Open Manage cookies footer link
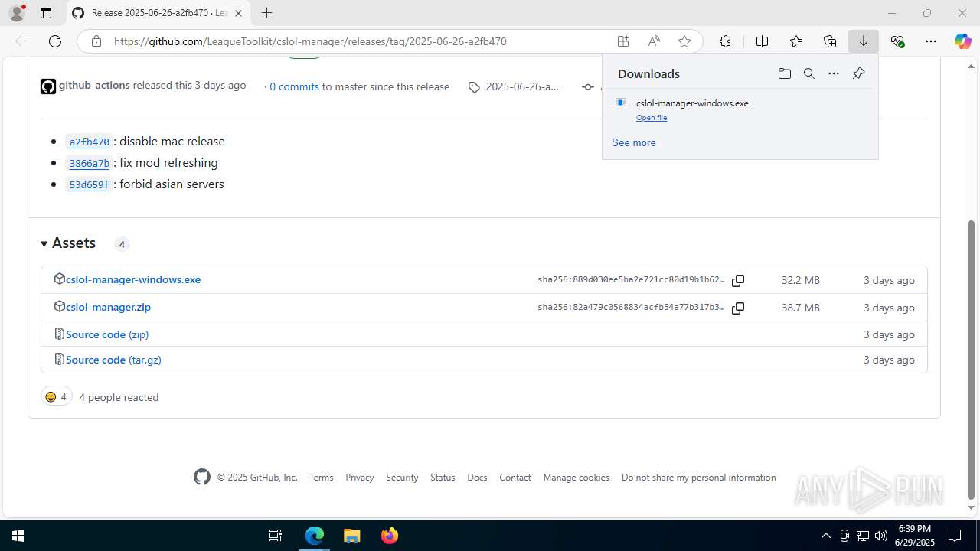 (577, 478)
